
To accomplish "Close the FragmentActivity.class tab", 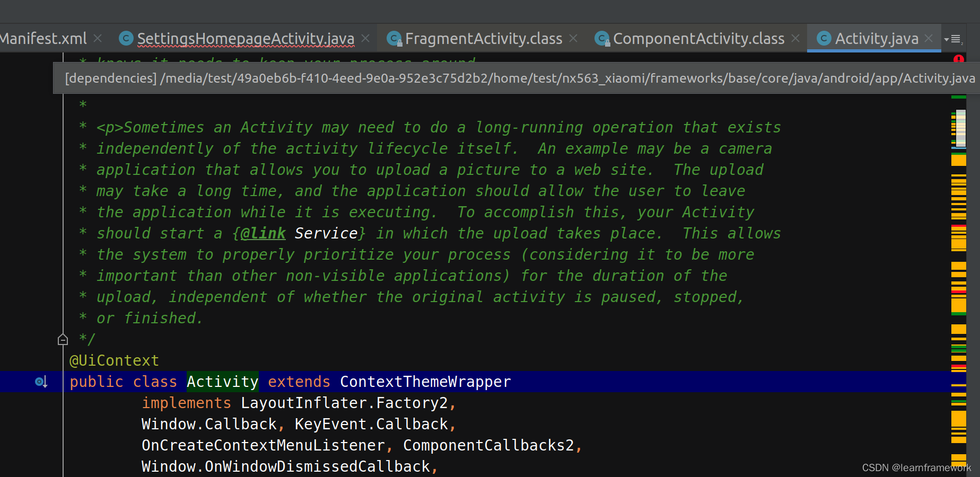I will point(573,39).
